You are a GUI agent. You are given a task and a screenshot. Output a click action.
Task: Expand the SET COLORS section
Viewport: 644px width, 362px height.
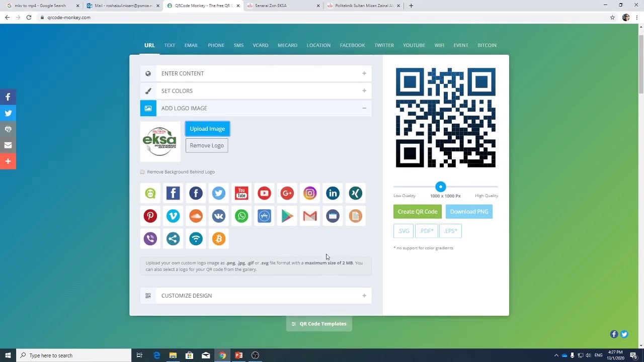pyautogui.click(x=256, y=91)
